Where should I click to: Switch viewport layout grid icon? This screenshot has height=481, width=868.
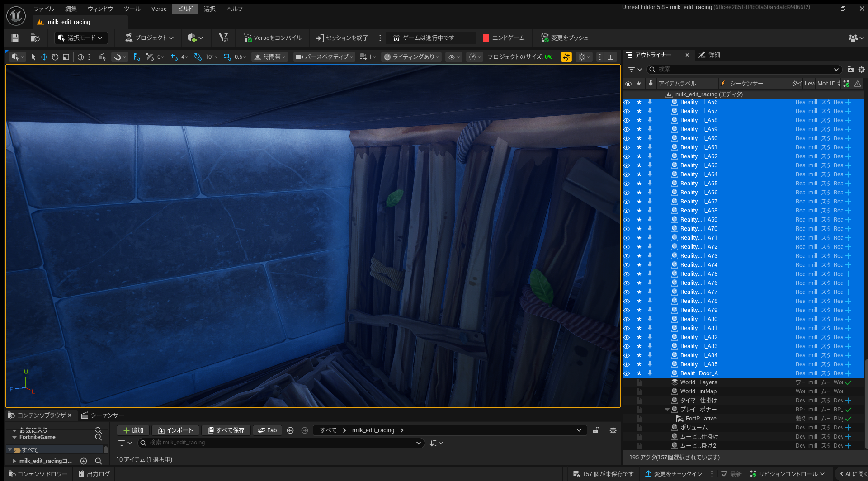click(611, 57)
